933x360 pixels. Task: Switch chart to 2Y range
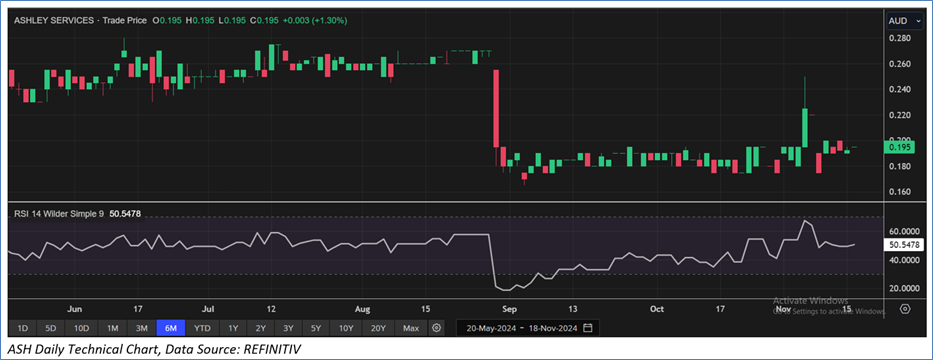261,328
